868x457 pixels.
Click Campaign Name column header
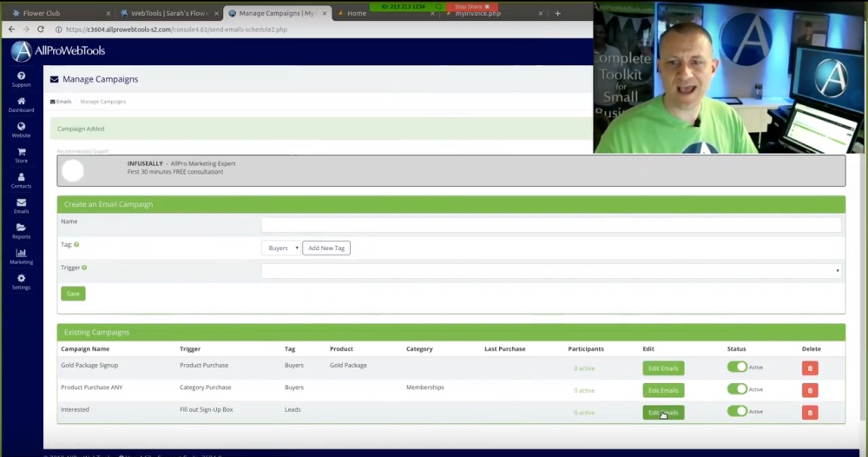coord(85,349)
